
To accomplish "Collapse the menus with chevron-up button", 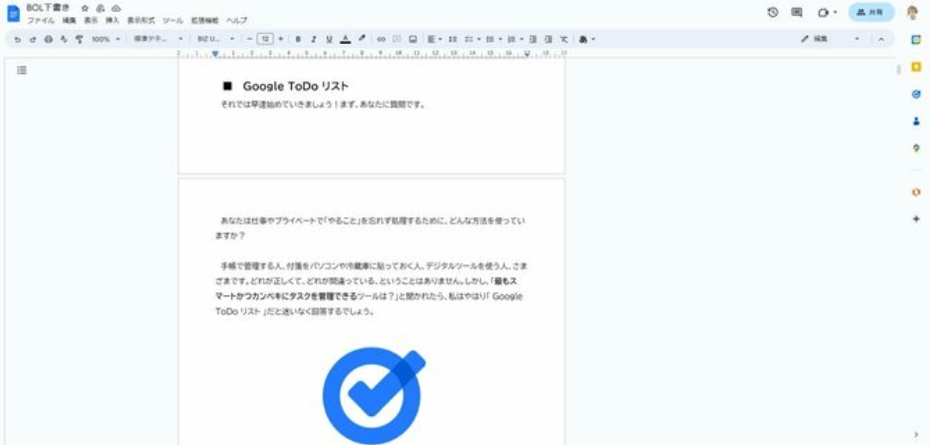I will point(881,39).
